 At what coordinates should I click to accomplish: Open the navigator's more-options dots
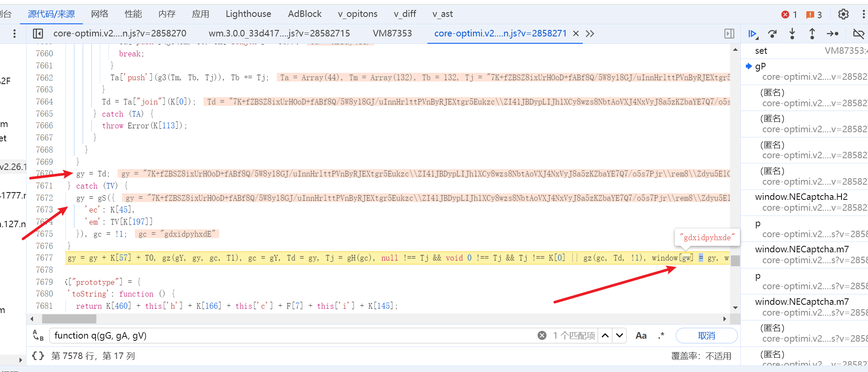pos(14,33)
